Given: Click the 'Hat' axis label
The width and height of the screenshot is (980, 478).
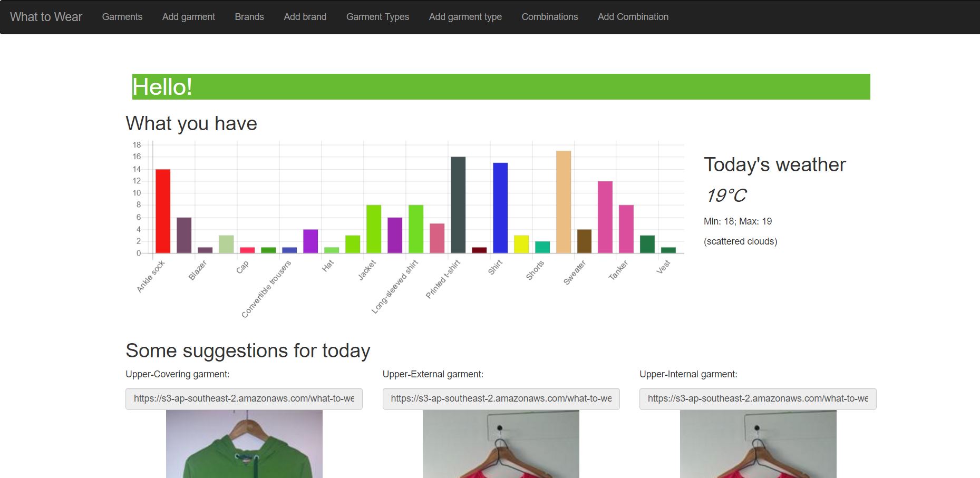Looking at the screenshot, I should [x=328, y=266].
